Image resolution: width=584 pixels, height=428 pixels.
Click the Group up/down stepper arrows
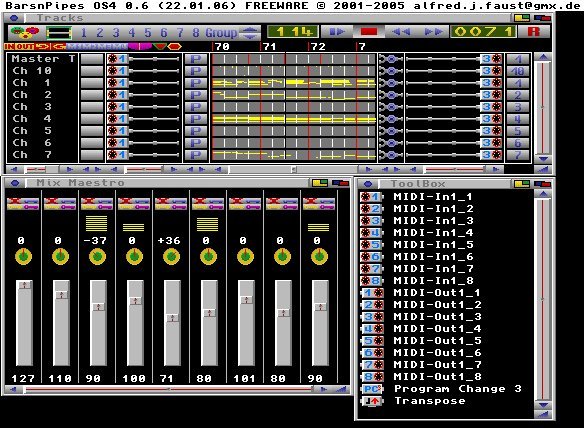click(x=250, y=33)
